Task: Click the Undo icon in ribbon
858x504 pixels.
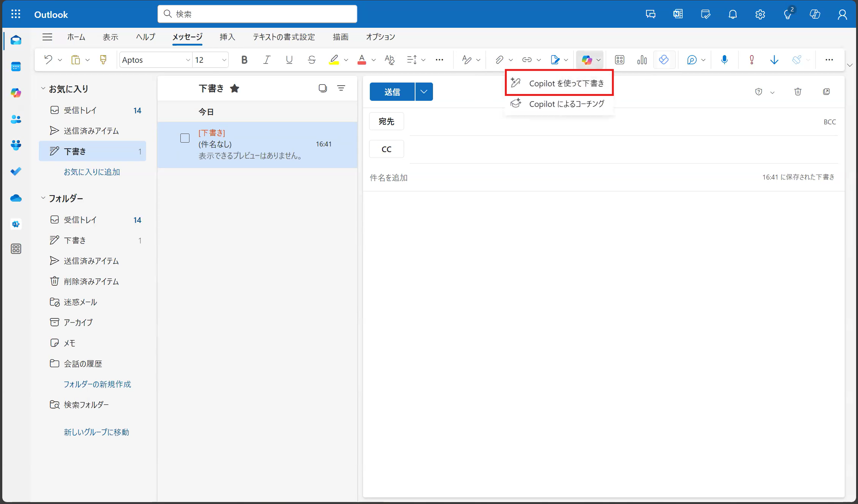Action: click(x=48, y=60)
